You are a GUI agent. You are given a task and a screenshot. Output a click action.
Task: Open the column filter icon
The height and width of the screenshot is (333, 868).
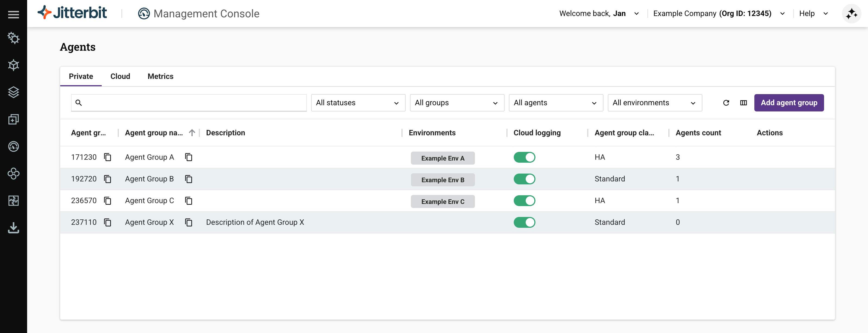[x=743, y=103]
